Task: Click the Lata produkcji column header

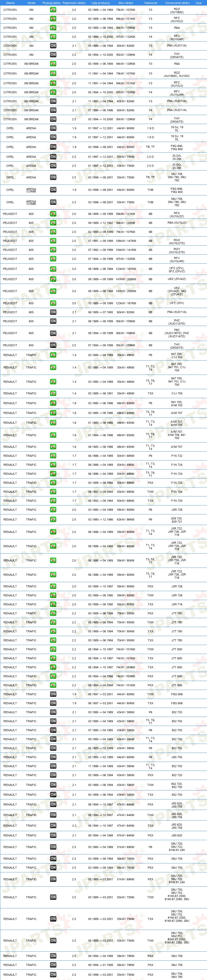Action: [x=100, y=3]
